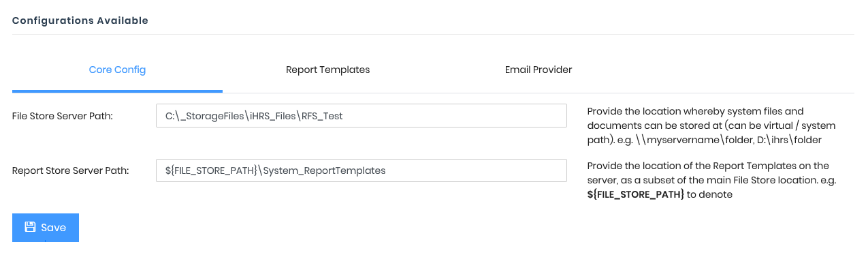The image size is (868, 255).
Task: Click the Configurations Available heading
Action: (x=80, y=20)
